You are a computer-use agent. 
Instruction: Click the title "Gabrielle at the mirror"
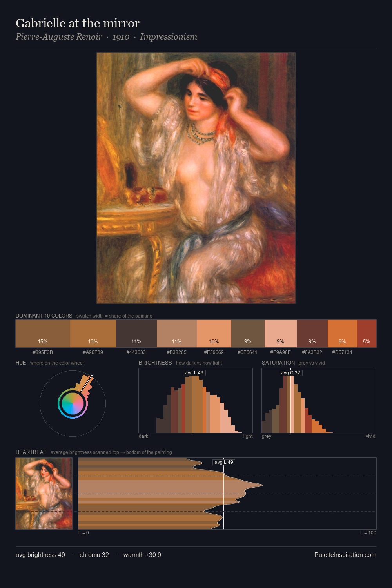pos(78,23)
